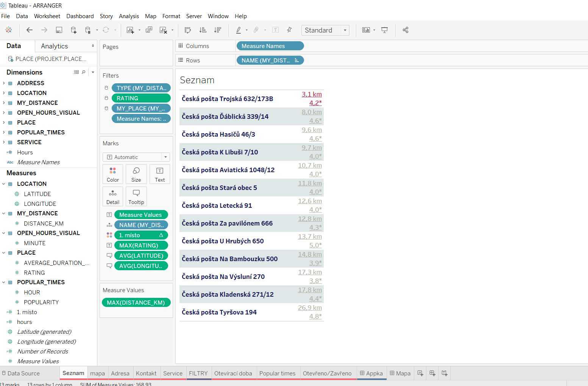588x386 pixels.
Task: Click the Show Me chart icon
Action: (366, 30)
